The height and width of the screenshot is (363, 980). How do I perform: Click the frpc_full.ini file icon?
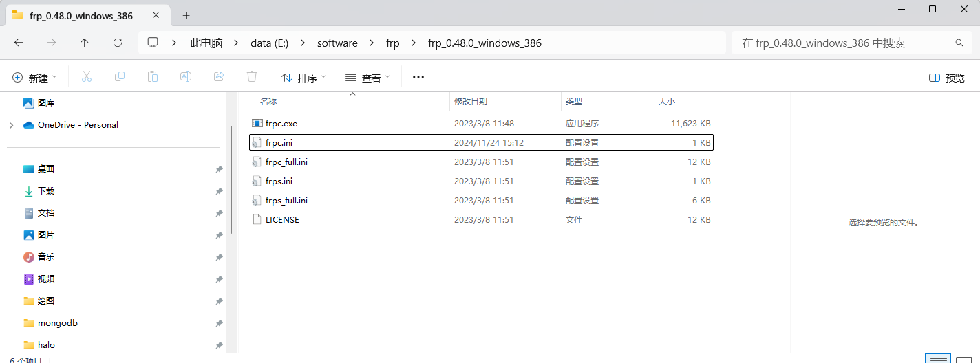point(257,162)
